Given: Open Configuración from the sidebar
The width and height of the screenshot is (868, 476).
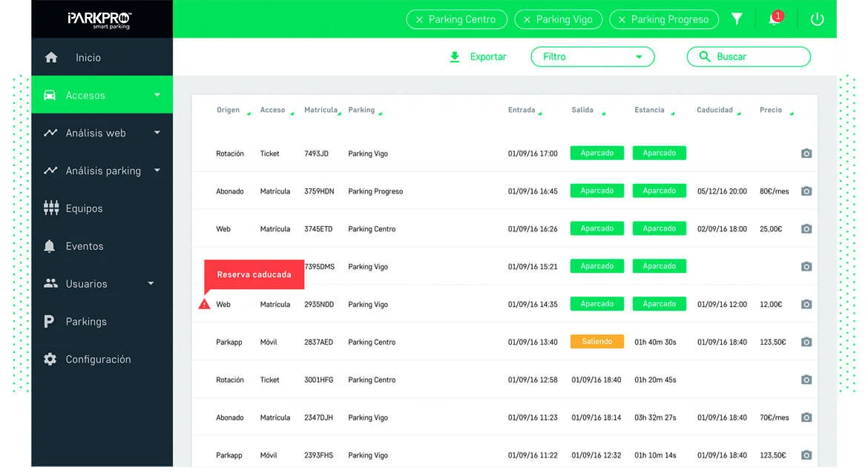Looking at the screenshot, I should (x=98, y=360).
